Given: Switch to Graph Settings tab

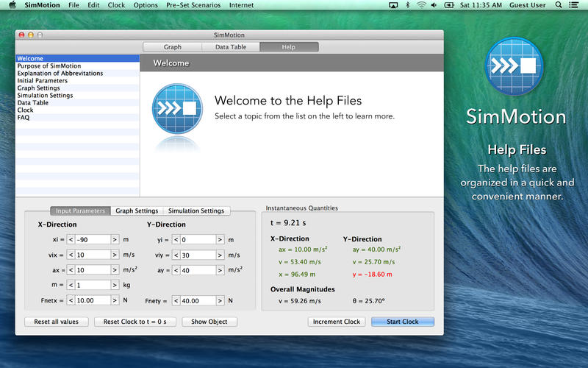Looking at the screenshot, I should point(137,210).
